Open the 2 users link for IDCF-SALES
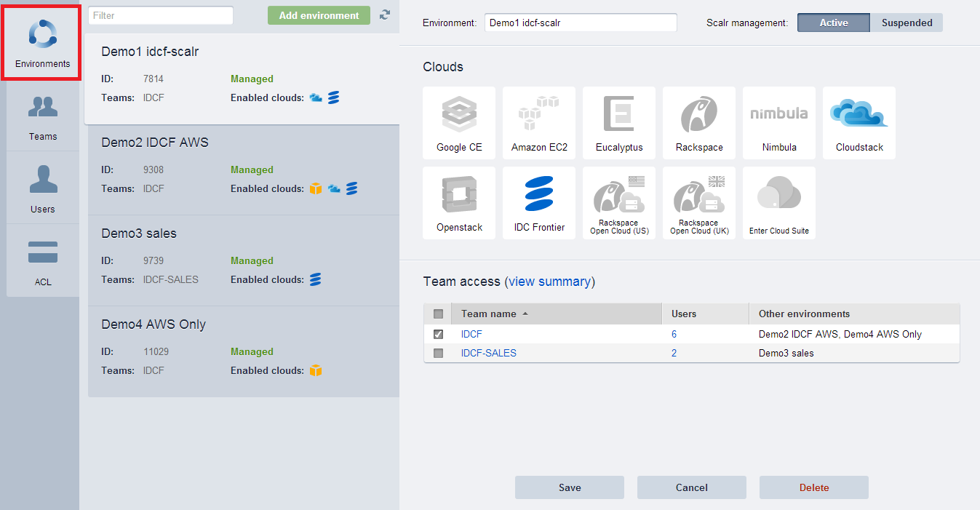The image size is (980, 510). tap(674, 354)
